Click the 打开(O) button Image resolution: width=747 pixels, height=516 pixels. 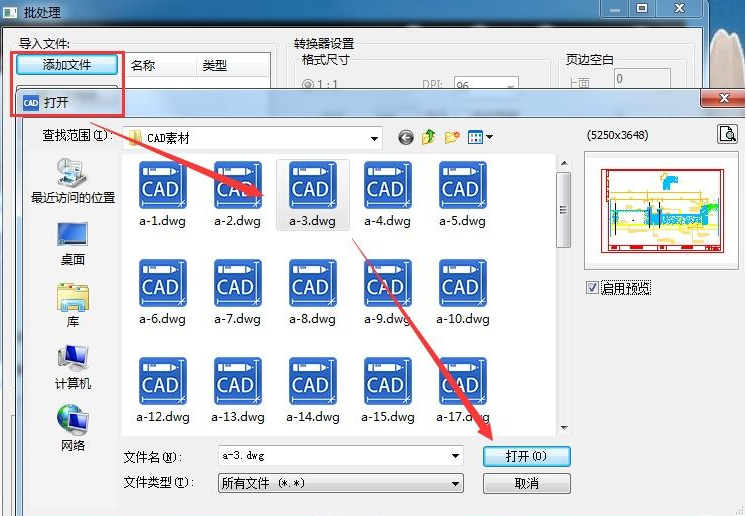pos(526,456)
